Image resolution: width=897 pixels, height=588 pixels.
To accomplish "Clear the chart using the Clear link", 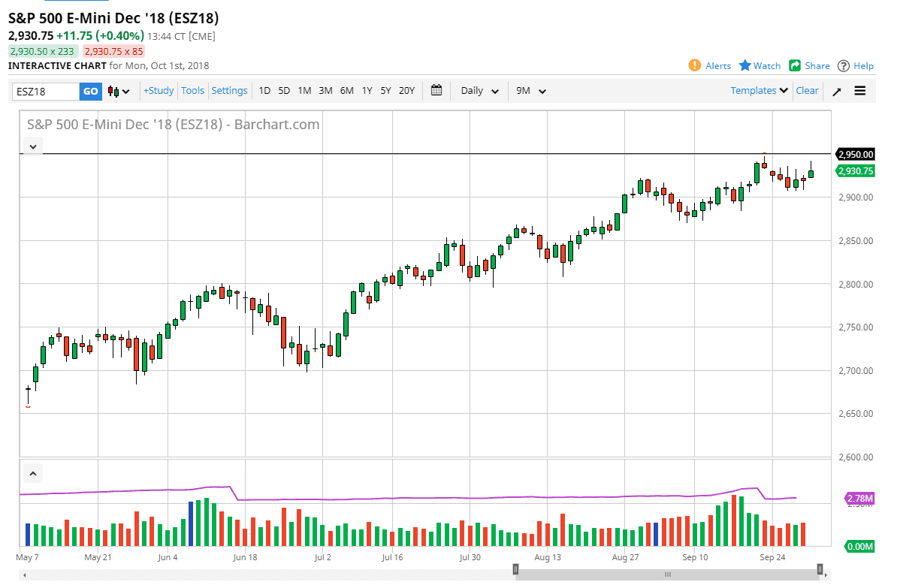I will click(x=807, y=90).
